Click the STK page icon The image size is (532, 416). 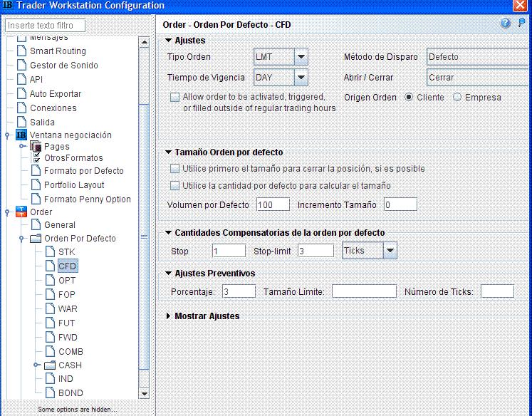pyautogui.click(x=50, y=251)
